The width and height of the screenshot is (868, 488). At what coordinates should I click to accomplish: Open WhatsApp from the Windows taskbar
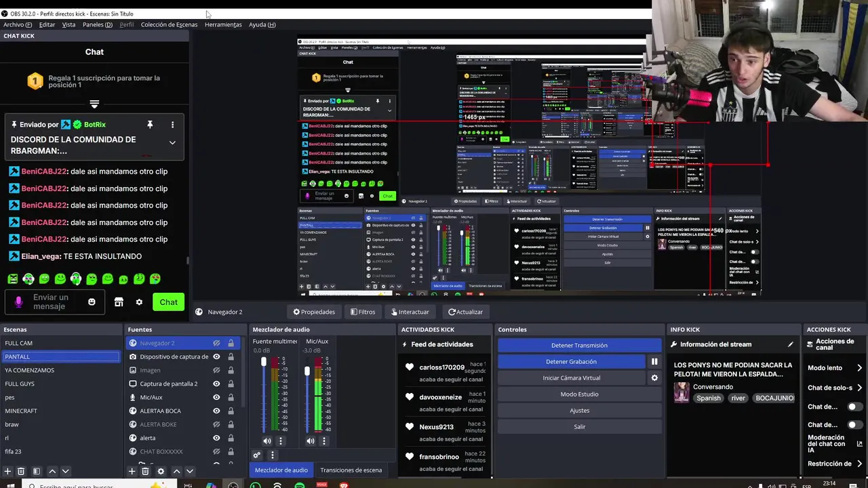[x=255, y=485]
